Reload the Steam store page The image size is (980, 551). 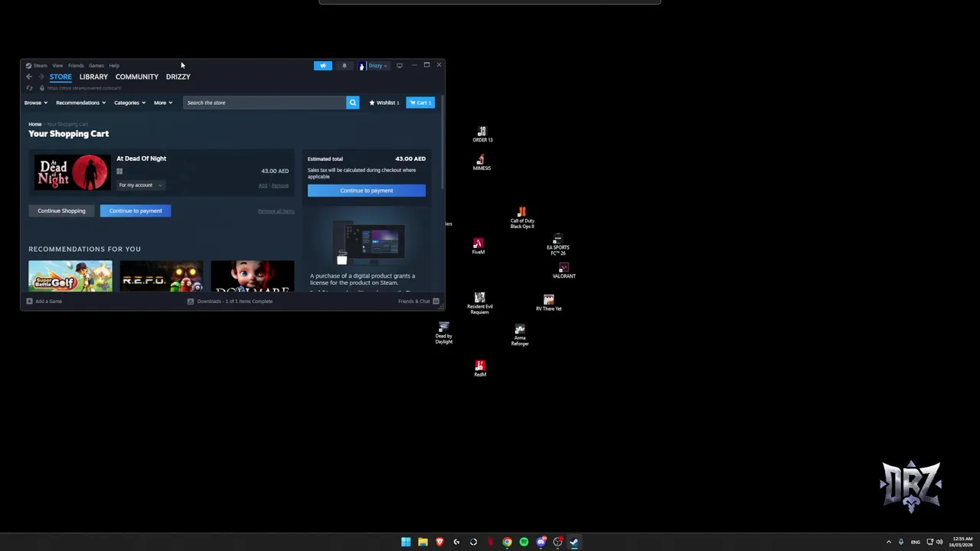[29, 88]
